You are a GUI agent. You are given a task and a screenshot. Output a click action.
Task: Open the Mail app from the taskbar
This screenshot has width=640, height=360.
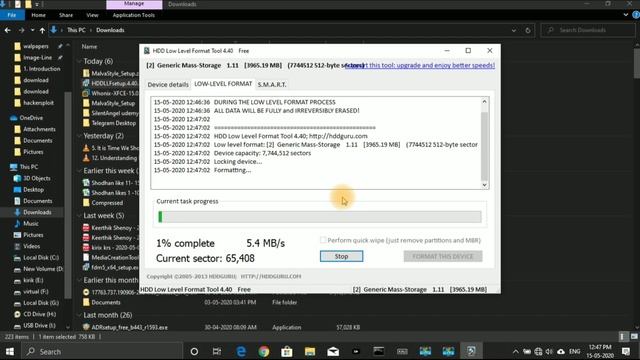click(x=333, y=351)
